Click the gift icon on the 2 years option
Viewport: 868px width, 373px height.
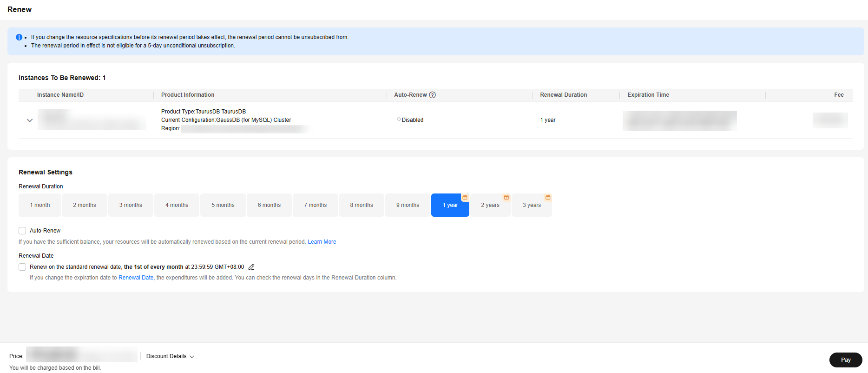(506, 197)
